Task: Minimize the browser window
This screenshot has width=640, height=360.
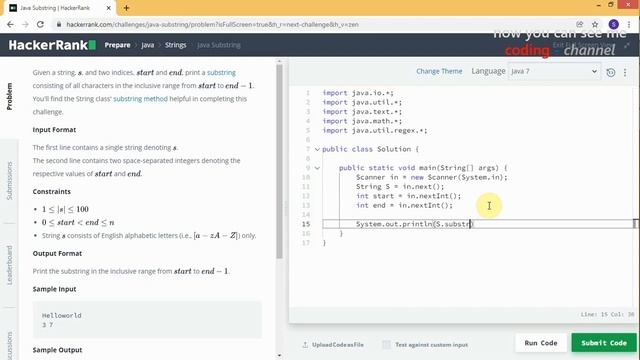Action: pos(598,5)
